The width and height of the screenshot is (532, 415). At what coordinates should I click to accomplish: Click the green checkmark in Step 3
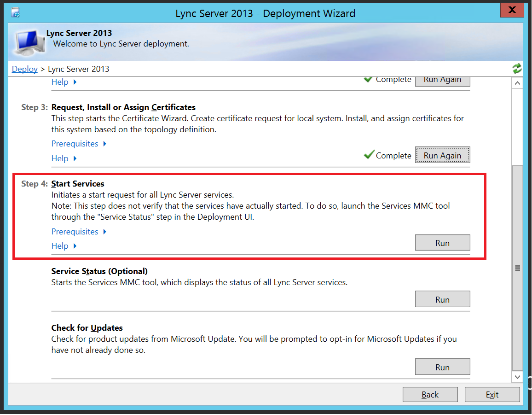(x=369, y=154)
